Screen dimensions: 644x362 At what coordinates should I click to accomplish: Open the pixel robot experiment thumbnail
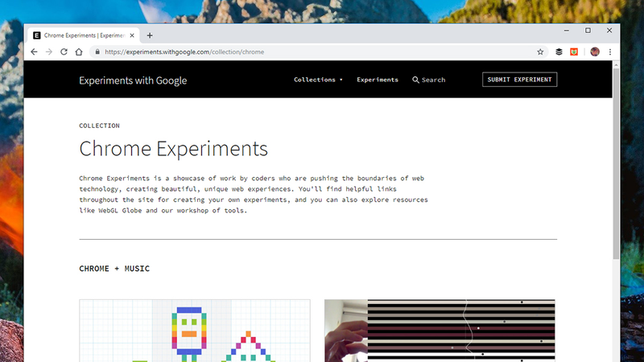pyautogui.click(x=195, y=331)
